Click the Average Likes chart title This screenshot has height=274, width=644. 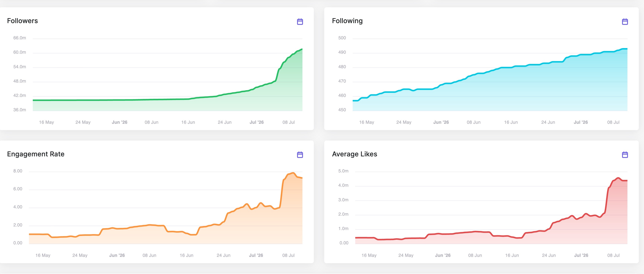[x=355, y=154]
